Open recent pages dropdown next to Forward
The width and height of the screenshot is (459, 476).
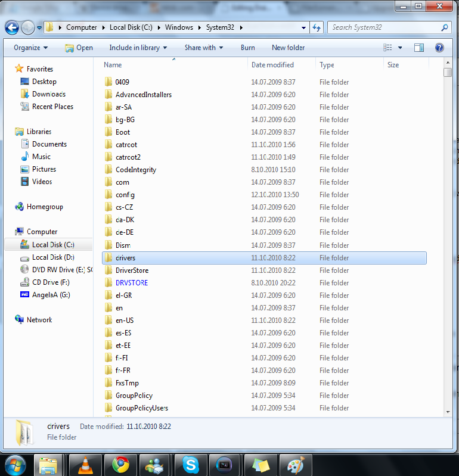[39, 28]
